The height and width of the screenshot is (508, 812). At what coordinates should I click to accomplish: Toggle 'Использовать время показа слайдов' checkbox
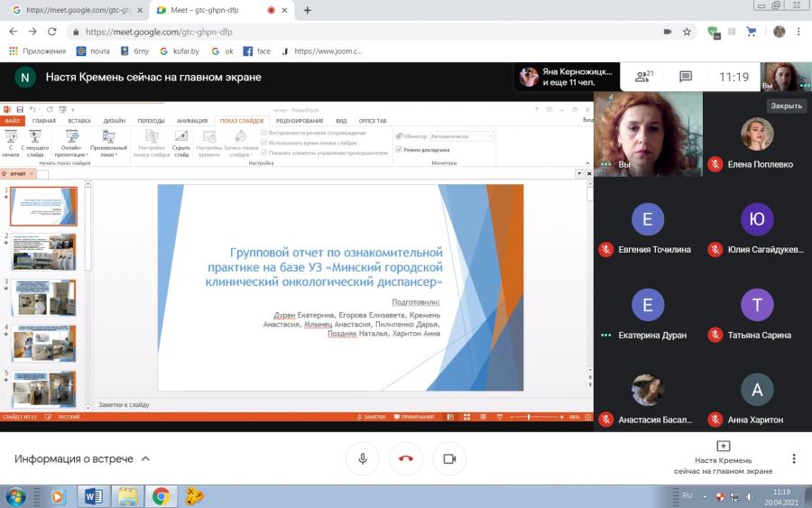point(264,143)
